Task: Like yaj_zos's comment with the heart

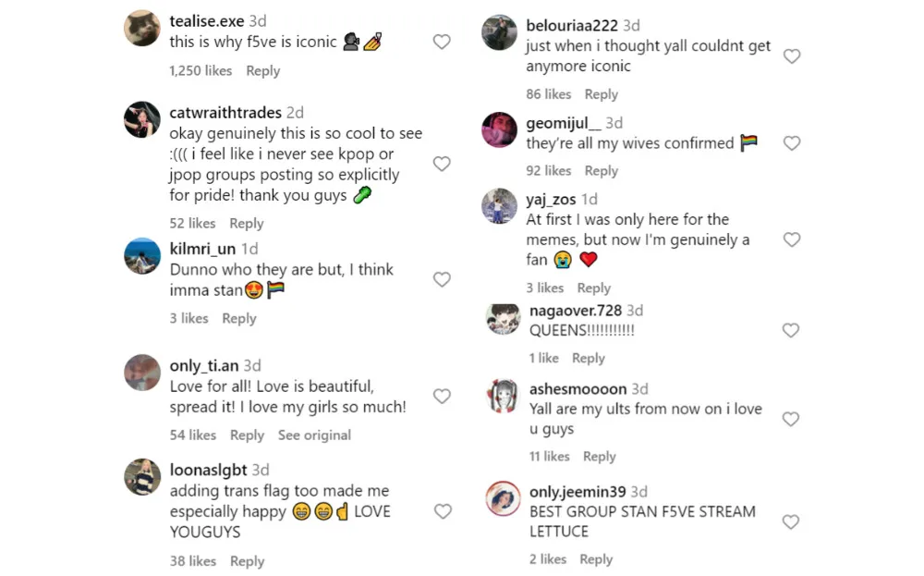Action: [x=791, y=239]
